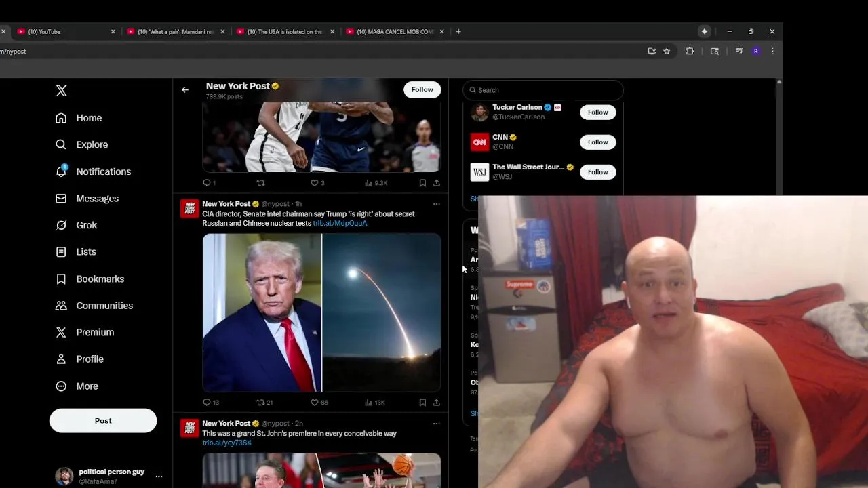Open New York Post avatar on nuclear post

click(x=190, y=209)
